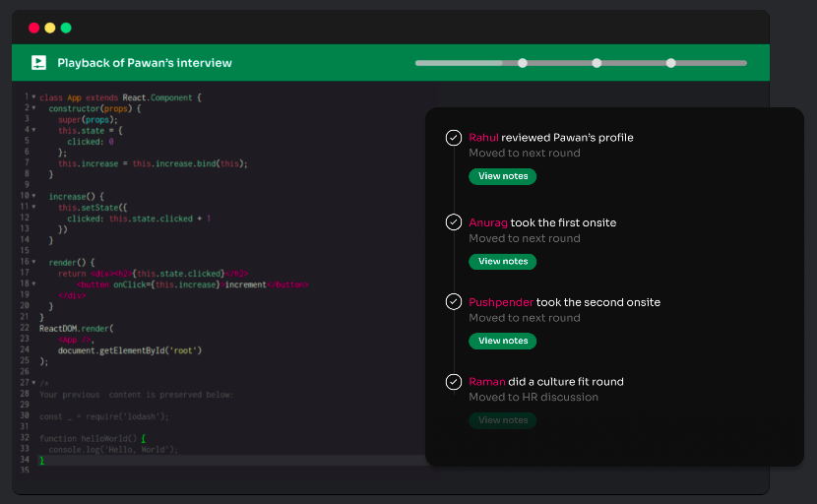Click the "Playback of Pawan's interview" title
Viewport: 817px width, 504px height.
pyautogui.click(x=145, y=63)
